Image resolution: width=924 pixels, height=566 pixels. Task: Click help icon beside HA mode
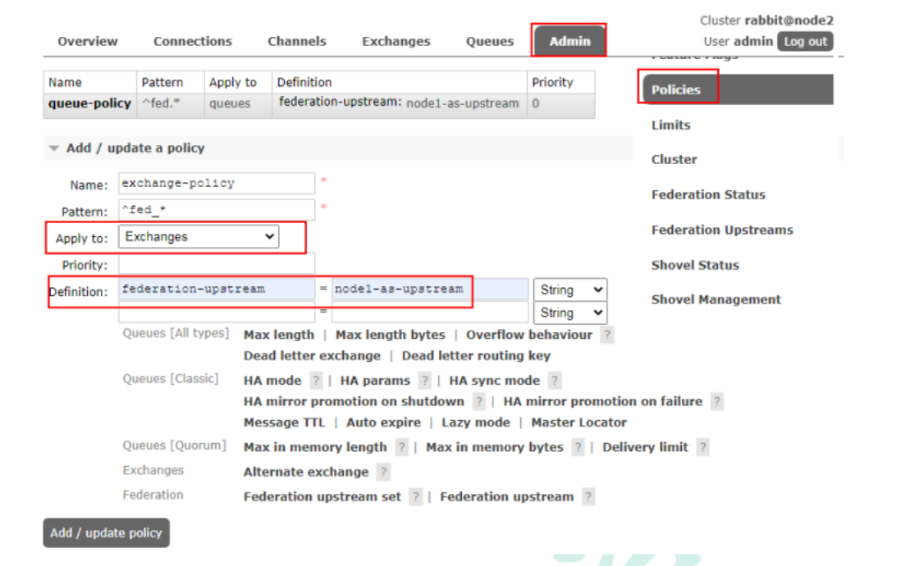click(x=317, y=381)
